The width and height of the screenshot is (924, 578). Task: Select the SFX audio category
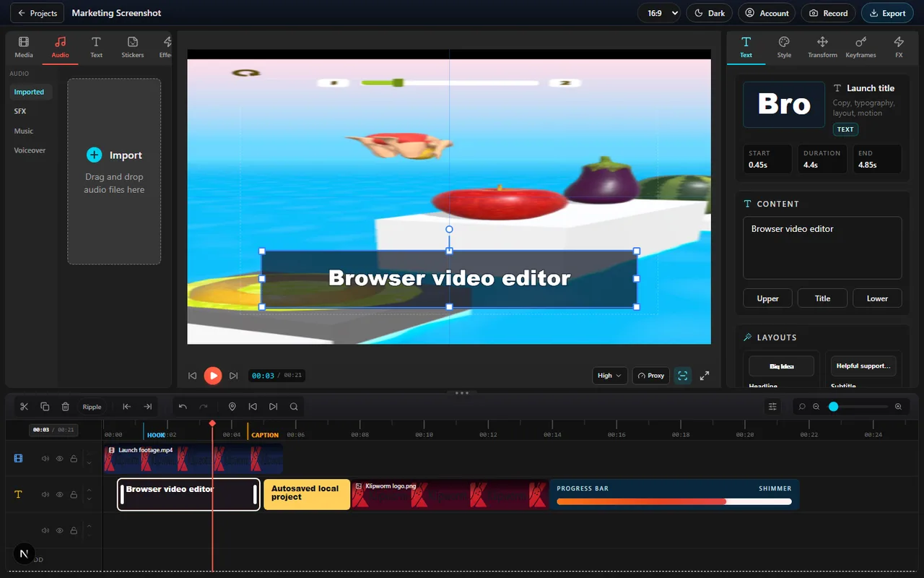point(31,111)
